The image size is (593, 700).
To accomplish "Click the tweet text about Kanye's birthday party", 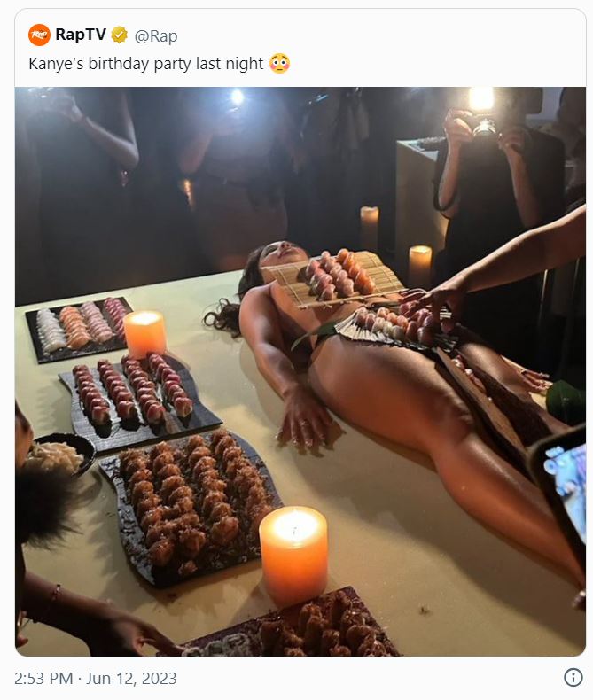I will [146, 64].
